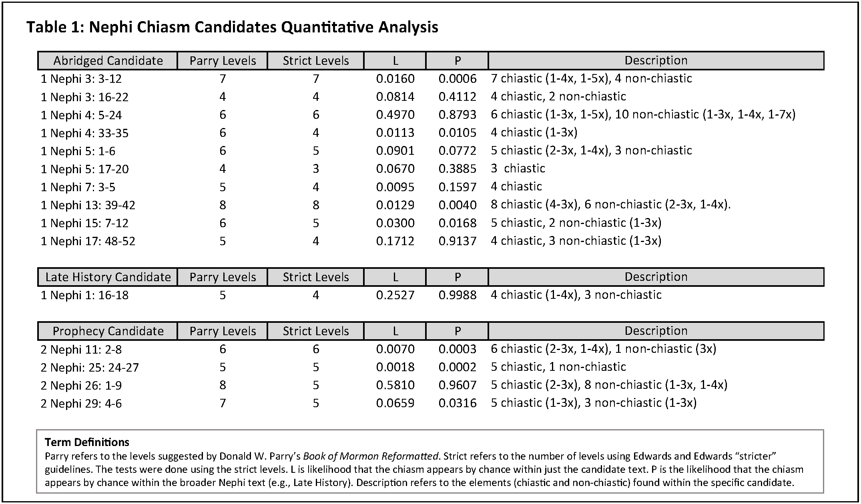Click the Term Definitions heading
The height and width of the screenshot is (504, 861).
(x=87, y=442)
